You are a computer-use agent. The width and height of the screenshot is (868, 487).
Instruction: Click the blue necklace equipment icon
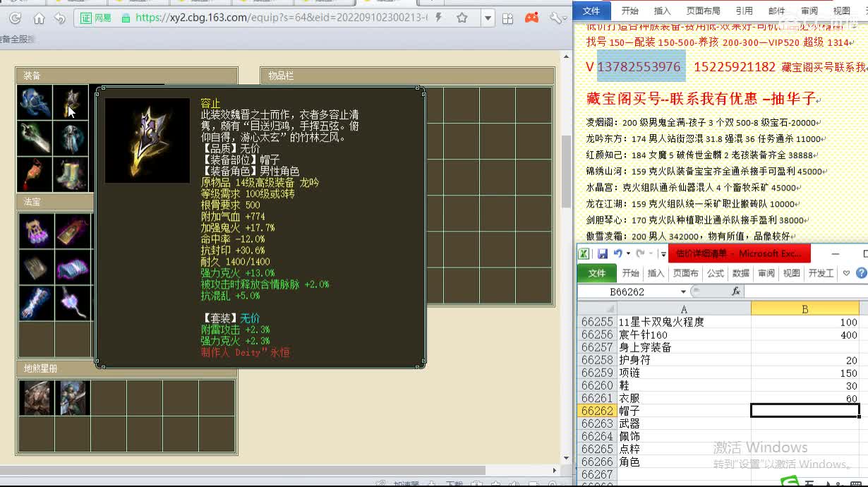[35, 103]
